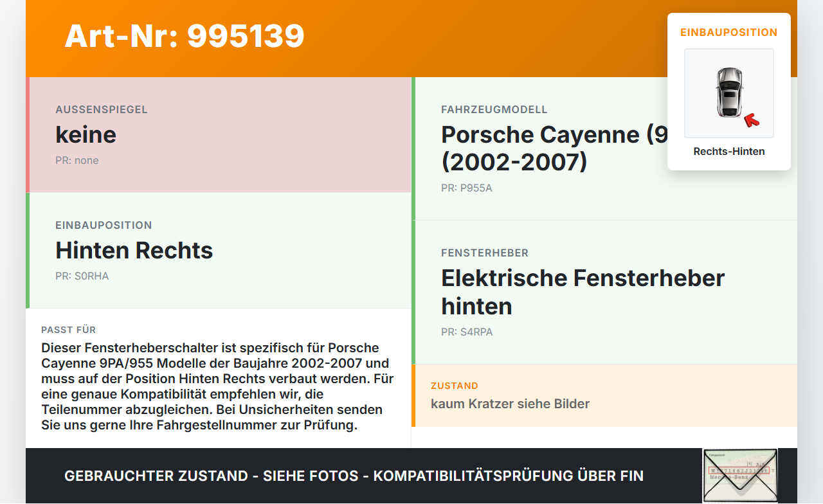Click the PASST FÜR label
This screenshot has height=504, width=823.
pos(69,330)
